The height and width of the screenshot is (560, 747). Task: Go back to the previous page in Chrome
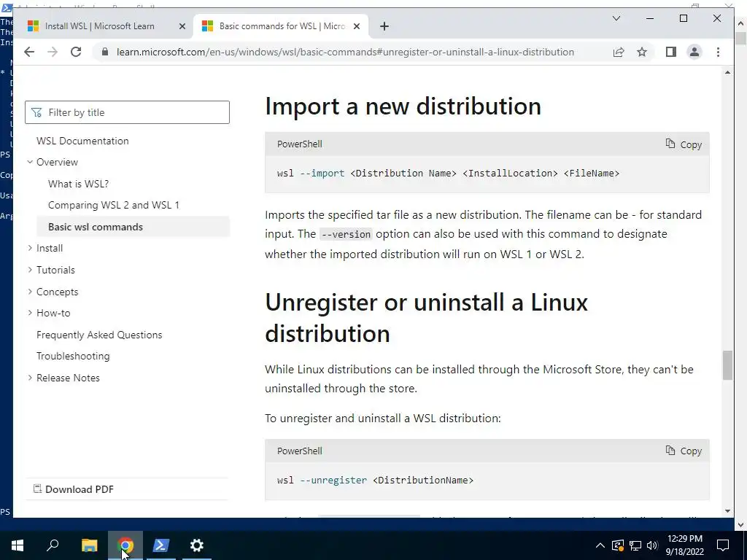pyautogui.click(x=29, y=52)
